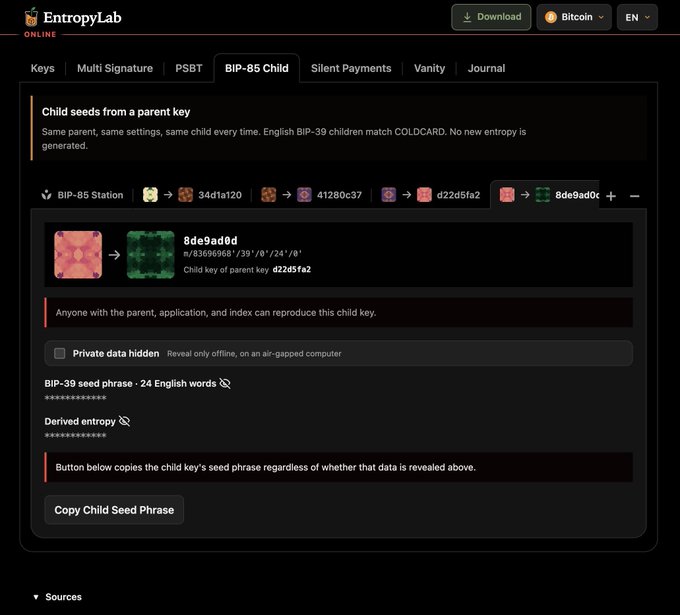Image resolution: width=680 pixels, height=615 pixels.
Task: Select the 41280c37 child key tab
Action: point(311,195)
